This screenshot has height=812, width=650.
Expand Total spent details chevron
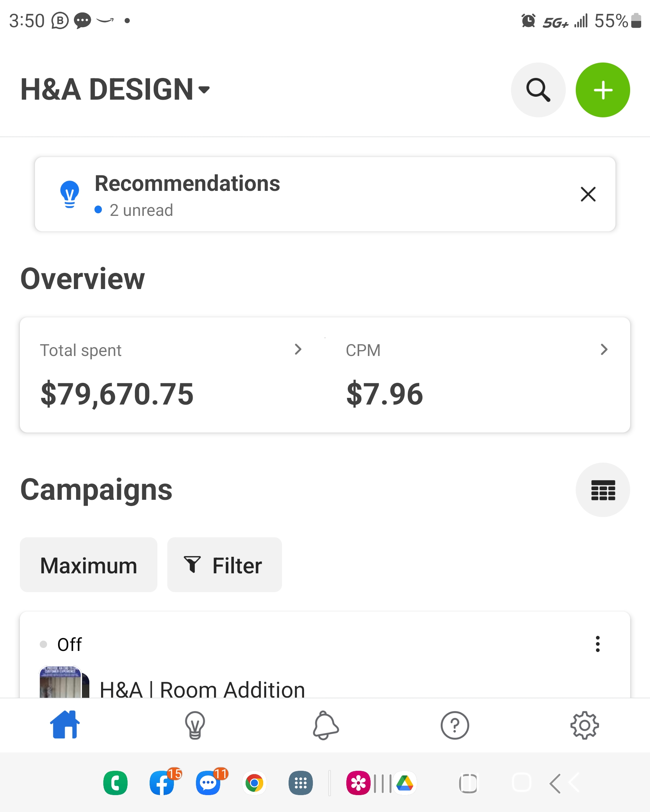click(298, 349)
